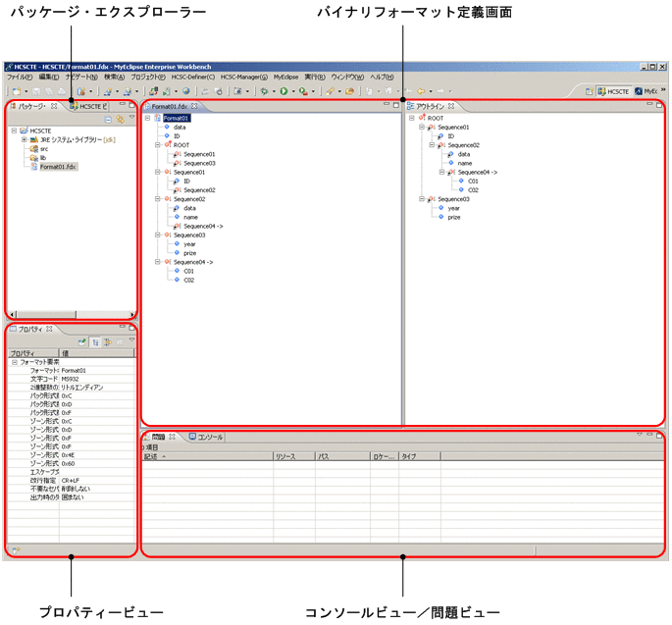Expand the JRE system library node
Viewport: 672px width, 625px height.
[x=24, y=139]
